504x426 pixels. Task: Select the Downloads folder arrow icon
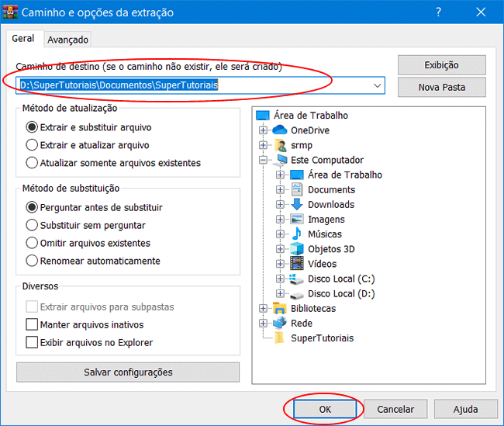click(x=297, y=205)
